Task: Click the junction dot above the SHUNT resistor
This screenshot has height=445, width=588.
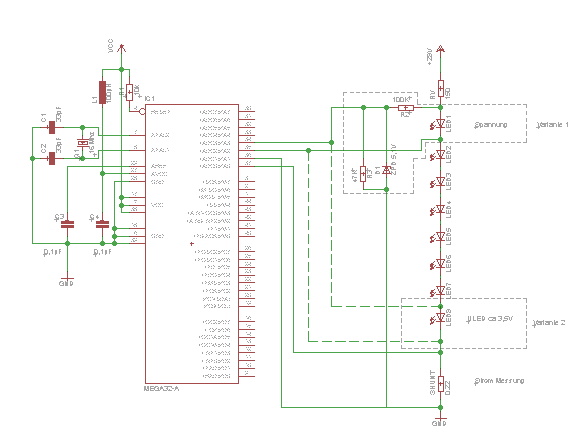Action: coord(441,352)
